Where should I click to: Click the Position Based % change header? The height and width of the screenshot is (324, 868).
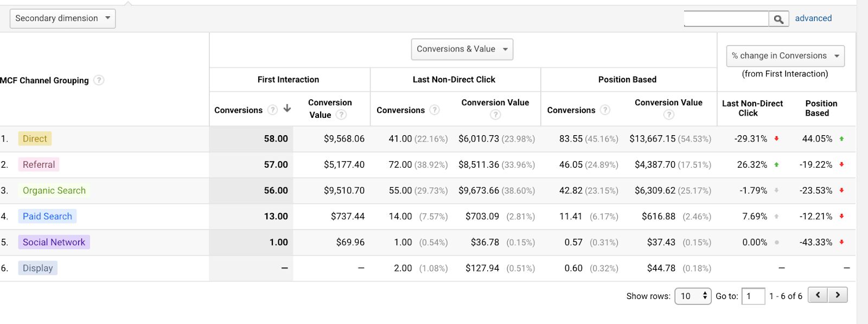click(x=821, y=108)
